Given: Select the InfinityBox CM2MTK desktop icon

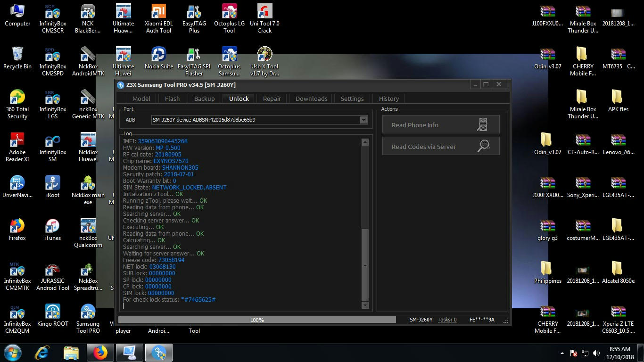Looking at the screenshot, I should click(x=17, y=276).
